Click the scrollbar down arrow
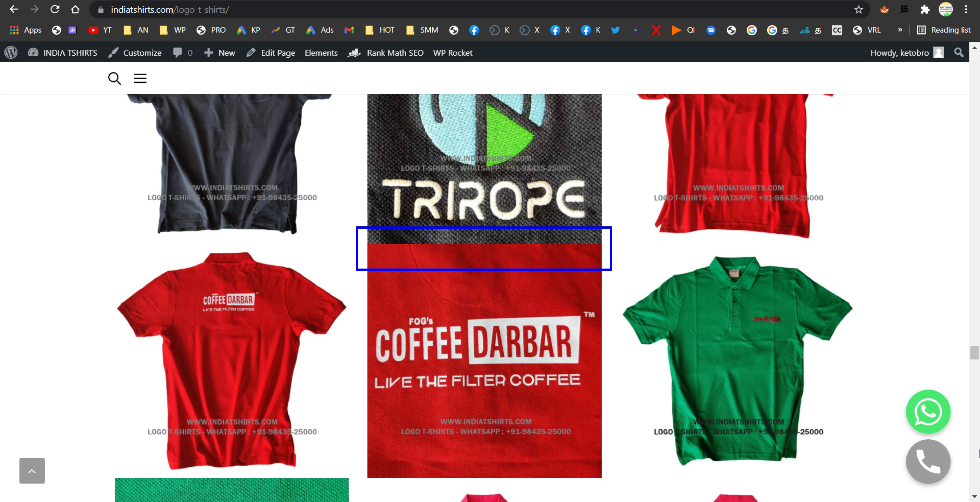The width and height of the screenshot is (980, 502). tap(974, 496)
